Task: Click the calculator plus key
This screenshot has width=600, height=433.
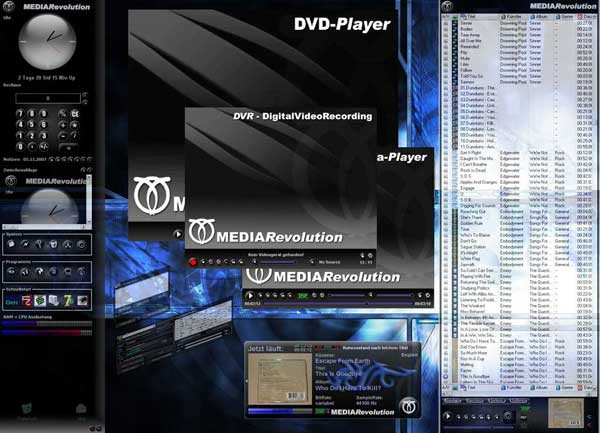Action: (x=62, y=125)
